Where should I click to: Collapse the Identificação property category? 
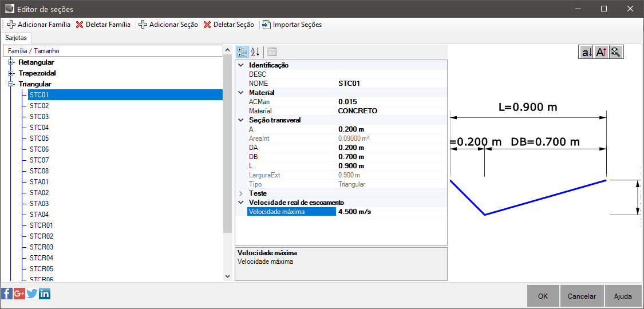(x=241, y=65)
